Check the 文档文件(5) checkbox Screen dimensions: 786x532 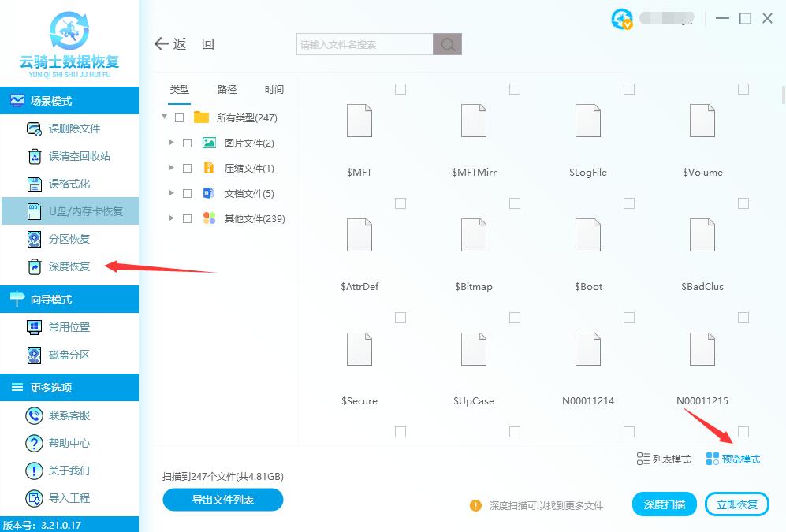point(188,193)
